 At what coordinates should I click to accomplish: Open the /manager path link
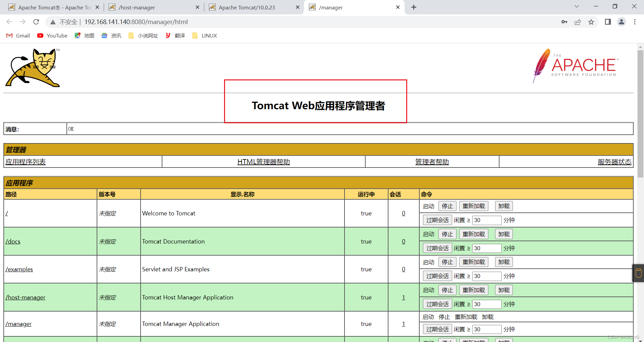[18, 324]
